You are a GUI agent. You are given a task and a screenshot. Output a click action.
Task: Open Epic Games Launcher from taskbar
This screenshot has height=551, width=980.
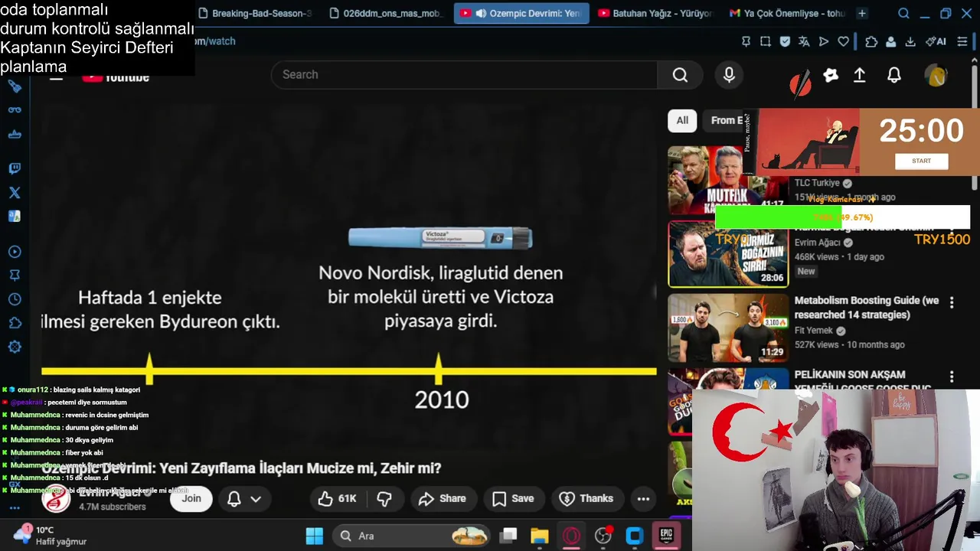pos(666,536)
